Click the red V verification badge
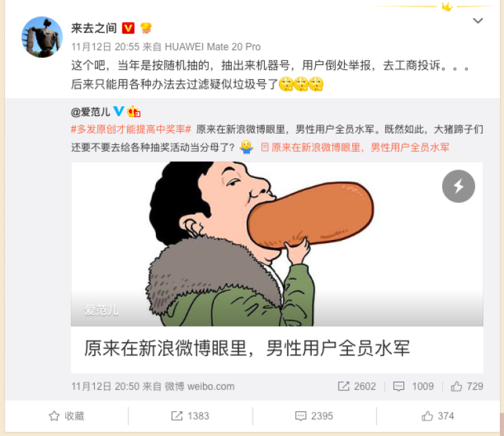The width and height of the screenshot is (504, 436). (x=128, y=28)
